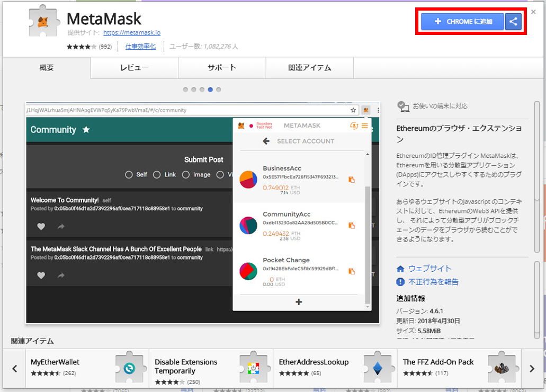The height and width of the screenshot is (392, 546).
Task: Select the Image radio button
Action: (x=186, y=175)
